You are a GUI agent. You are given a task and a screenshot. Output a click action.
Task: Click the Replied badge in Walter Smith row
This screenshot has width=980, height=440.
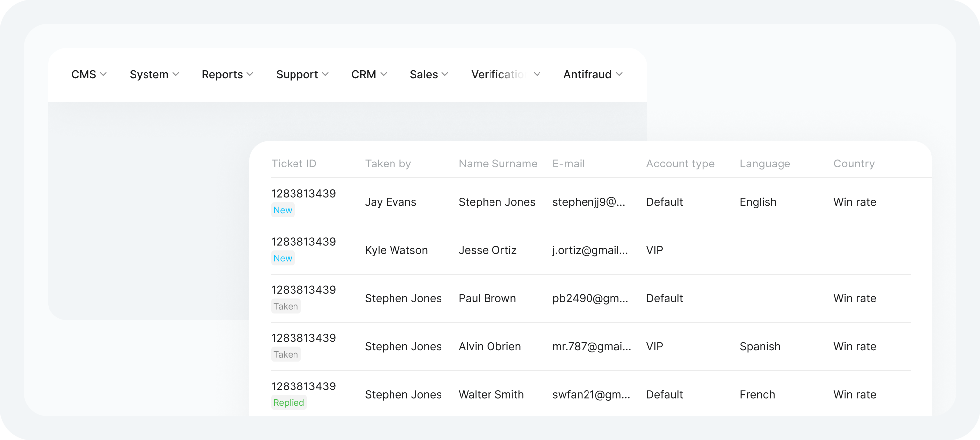[x=289, y=402]
